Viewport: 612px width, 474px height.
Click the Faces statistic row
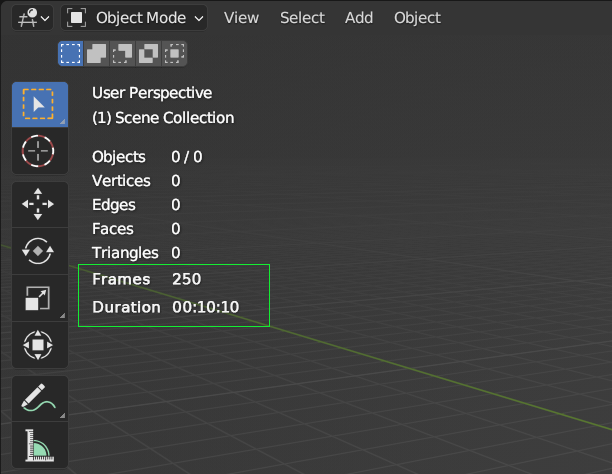click(136, 229)
